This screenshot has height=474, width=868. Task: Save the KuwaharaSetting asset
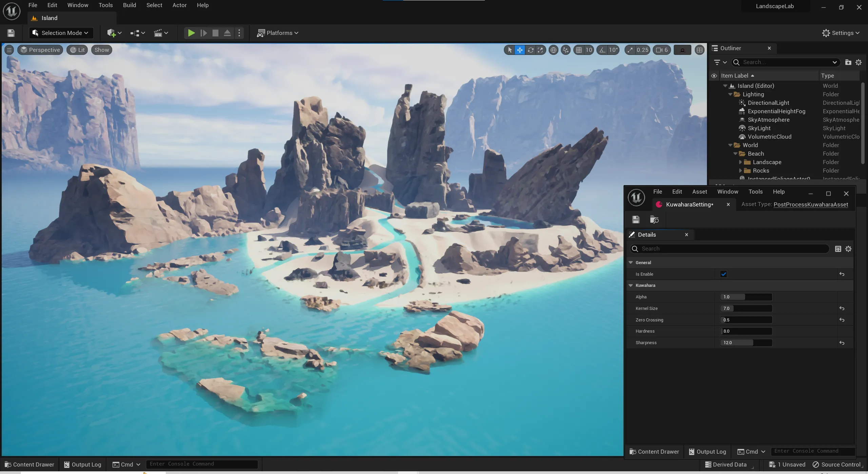pyautogui.click(x=636, y=220)
